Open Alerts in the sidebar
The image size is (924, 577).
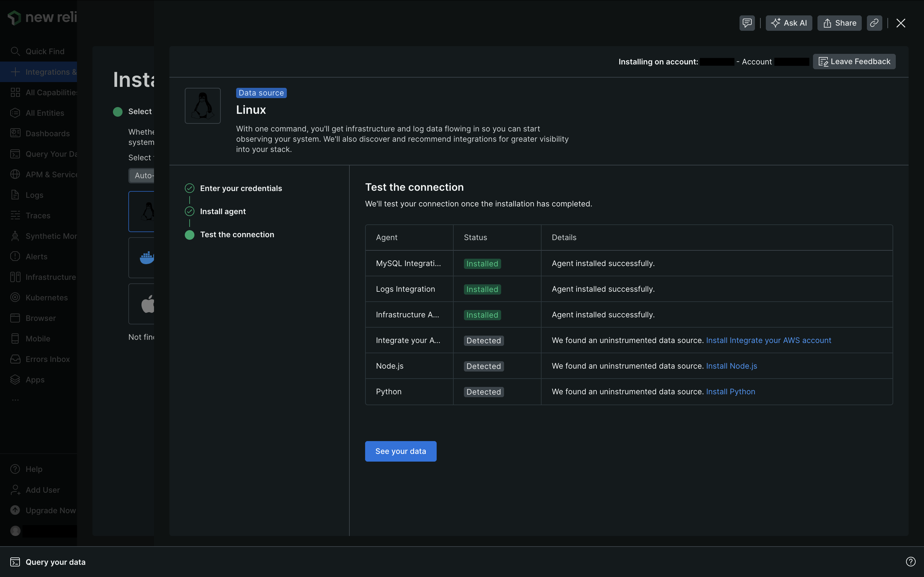pos(36,256)
